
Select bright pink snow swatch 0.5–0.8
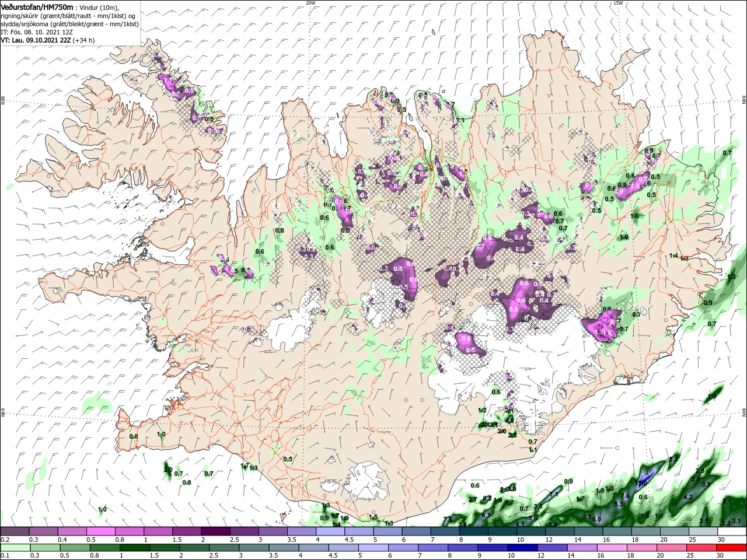coord(102,531)
